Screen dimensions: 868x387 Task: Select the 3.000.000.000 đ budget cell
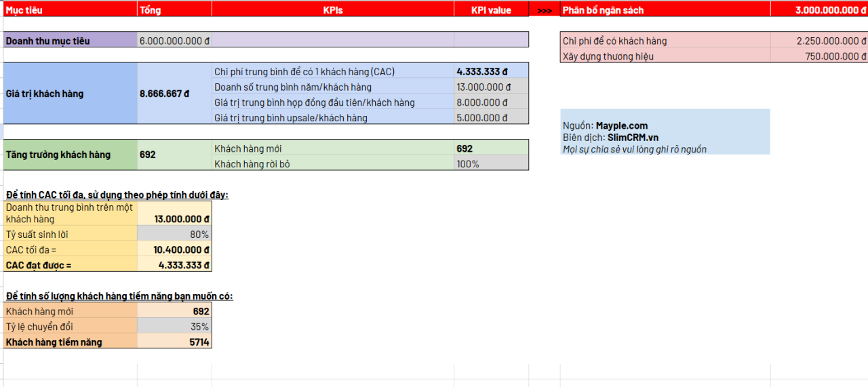point(819,9)
